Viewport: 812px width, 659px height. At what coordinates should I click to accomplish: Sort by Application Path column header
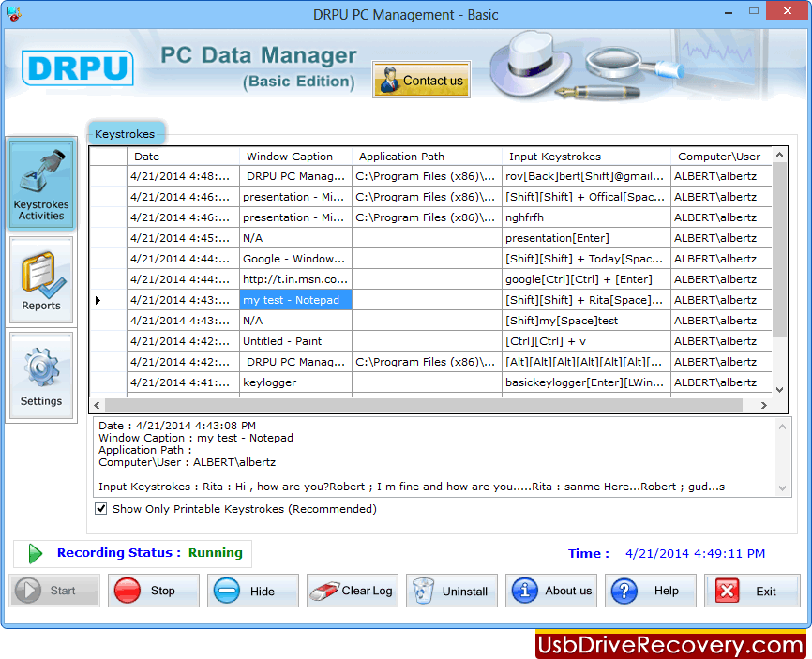pos(427,157)
